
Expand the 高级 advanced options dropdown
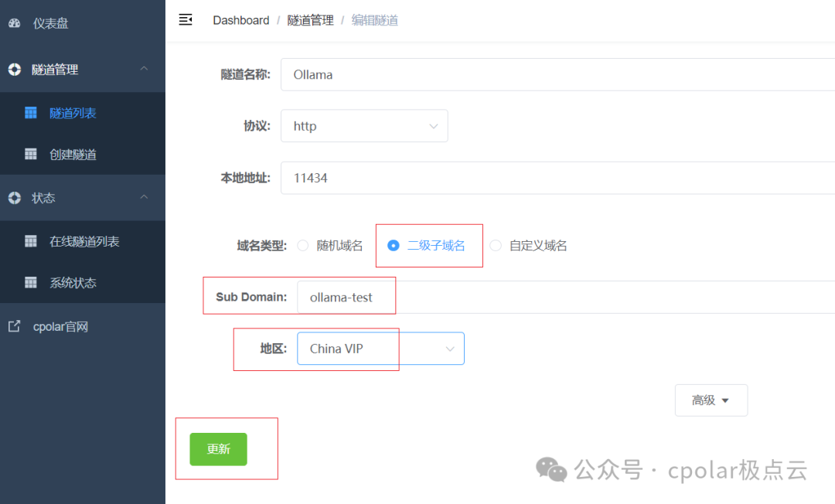click(711, 400)
